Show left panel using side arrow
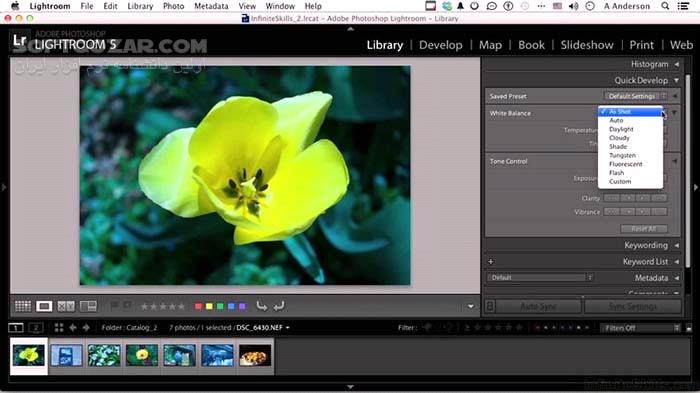This screenshot has height=393, width=700. [4, 188]
